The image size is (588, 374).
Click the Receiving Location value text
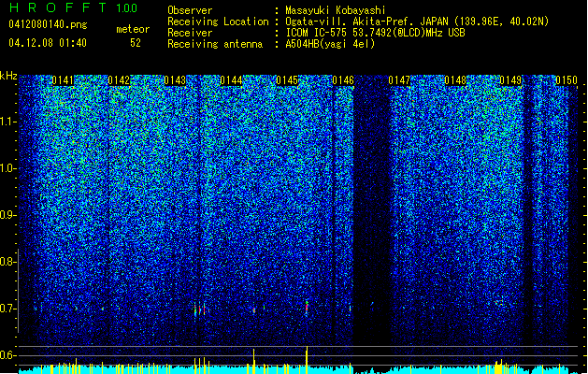pos(417,22)
